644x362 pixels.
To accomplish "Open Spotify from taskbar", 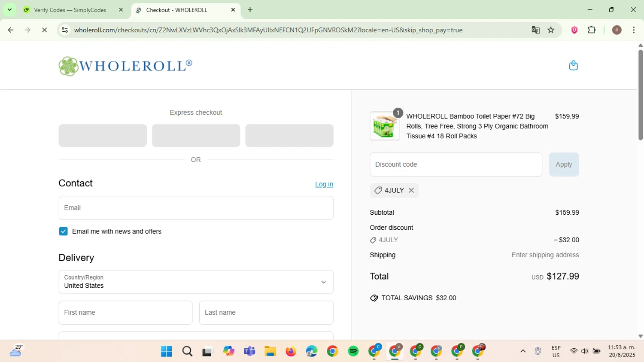I will 353,351.
